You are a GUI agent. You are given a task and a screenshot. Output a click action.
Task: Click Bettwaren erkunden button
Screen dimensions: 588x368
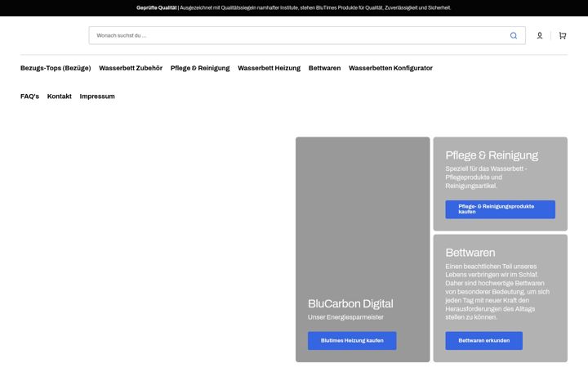pos(483,340)
